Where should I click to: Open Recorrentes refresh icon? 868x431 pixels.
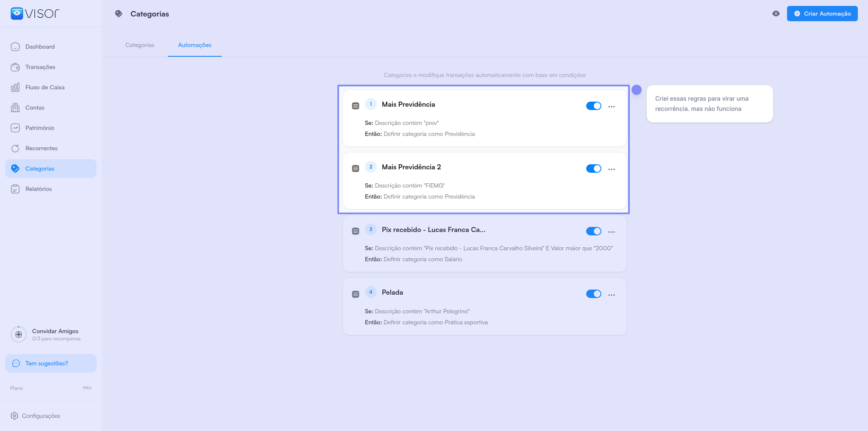[15, 148]
